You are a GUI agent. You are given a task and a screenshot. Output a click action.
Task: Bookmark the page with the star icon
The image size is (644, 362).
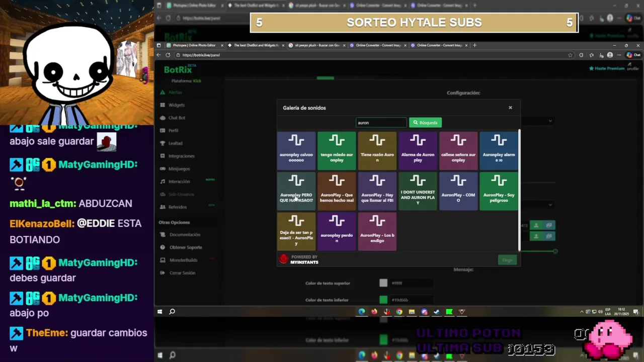pyautogui.click(x=570, y=55)
